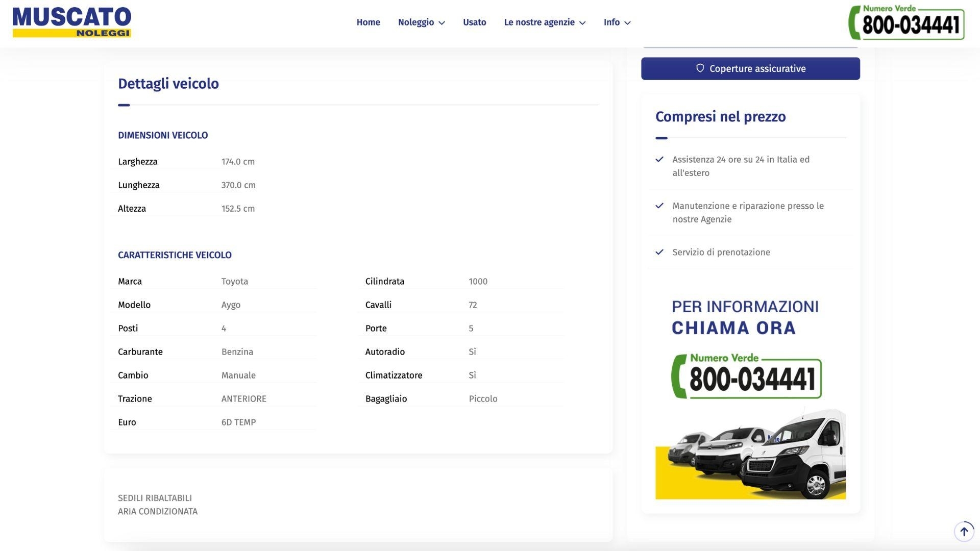
Task: Open the Info menu label
Action: point(611,22)
